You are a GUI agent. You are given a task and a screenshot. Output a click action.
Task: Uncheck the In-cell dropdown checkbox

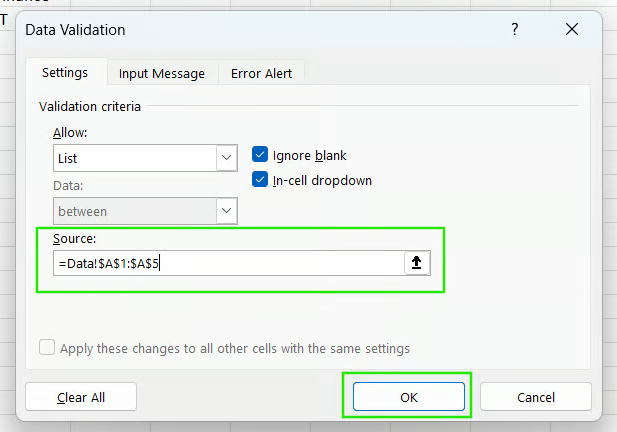pos(261,180)
